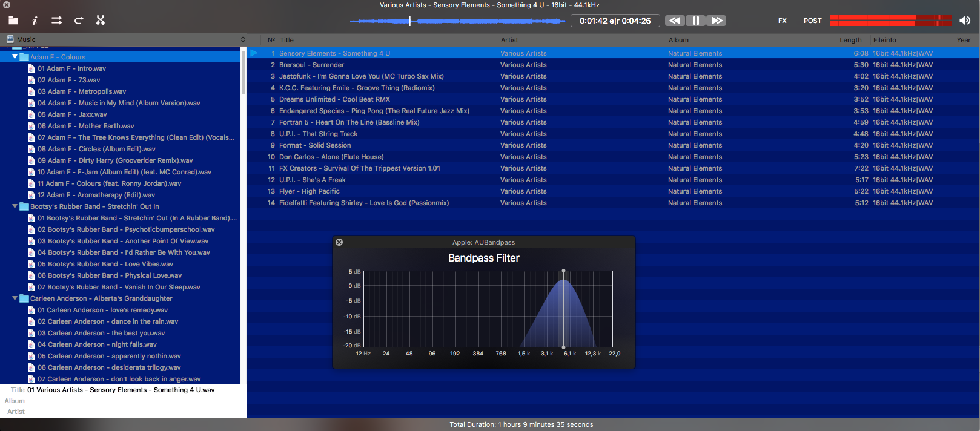Skip to next track with forward button
980x431 pixels.
[717, 21]
